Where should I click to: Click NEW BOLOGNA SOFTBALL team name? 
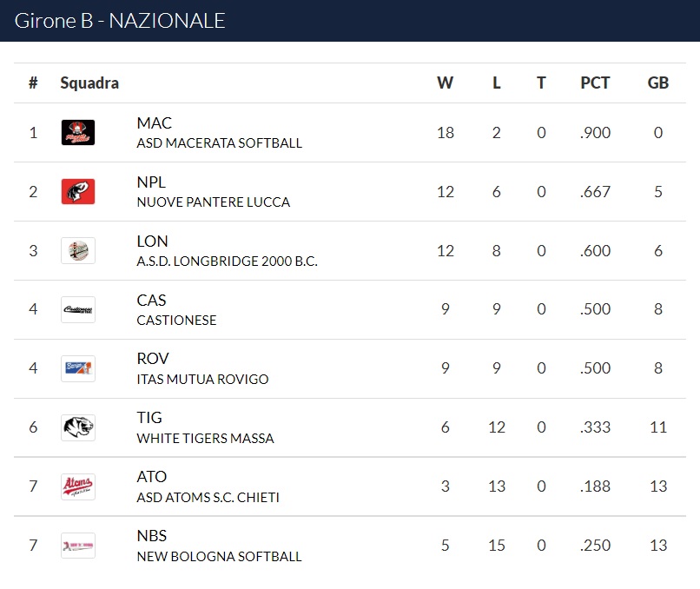point(219,556)
